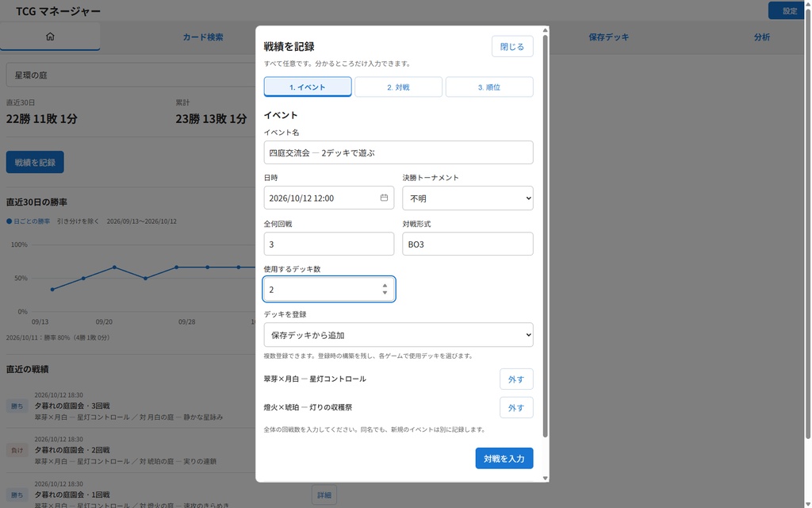Click the 日ごとの勝率 legend item

click(x=29, y=221)
